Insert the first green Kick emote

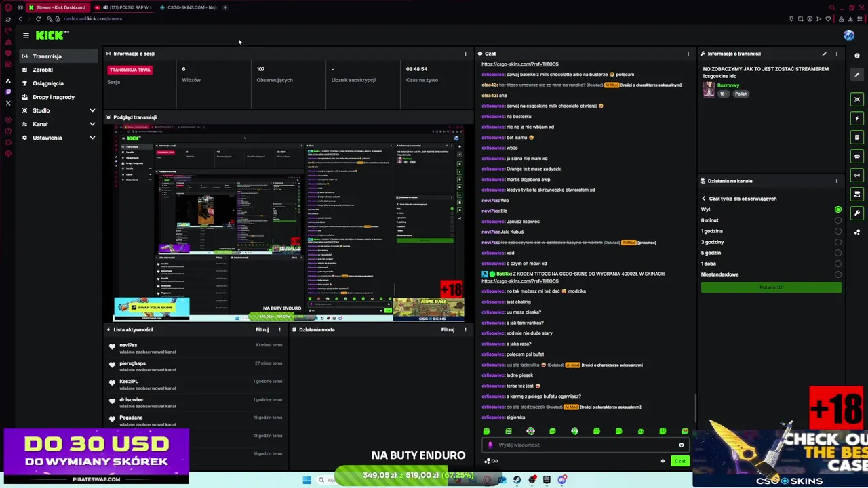tap(486, 431)
